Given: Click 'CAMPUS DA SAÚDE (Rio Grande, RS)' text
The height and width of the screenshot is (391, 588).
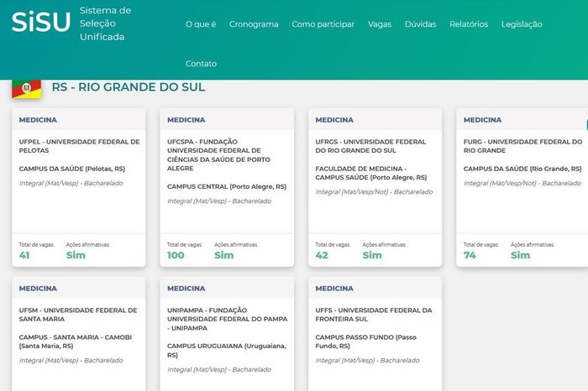Looking at the screenshot, I should click(x=522, y=169).
